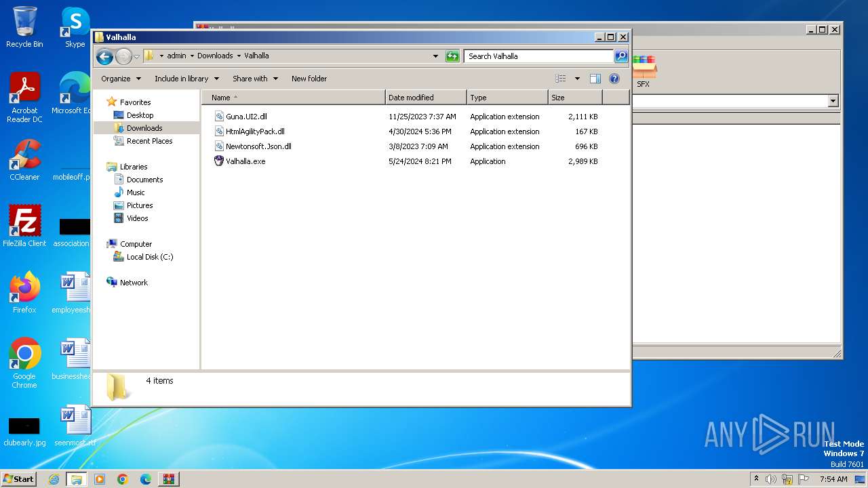
Task: Click the Explorer help icon
Action: [614, 79]
